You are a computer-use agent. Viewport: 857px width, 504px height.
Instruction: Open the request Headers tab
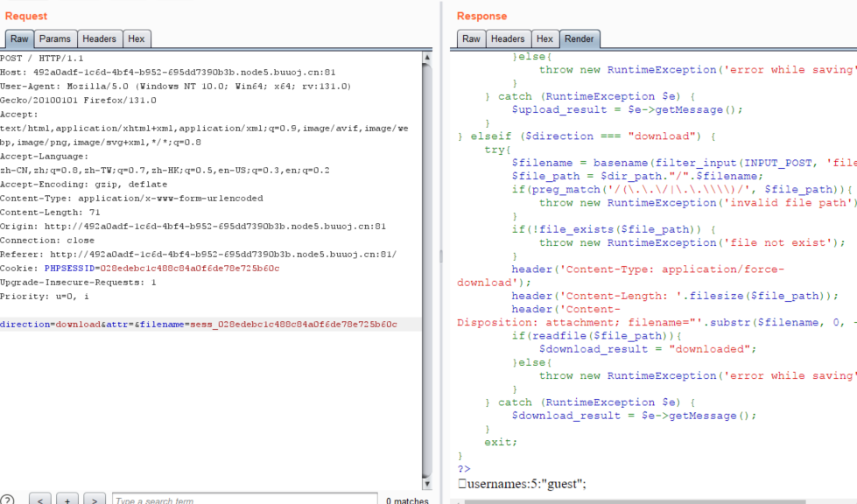(x=99, y=38)
